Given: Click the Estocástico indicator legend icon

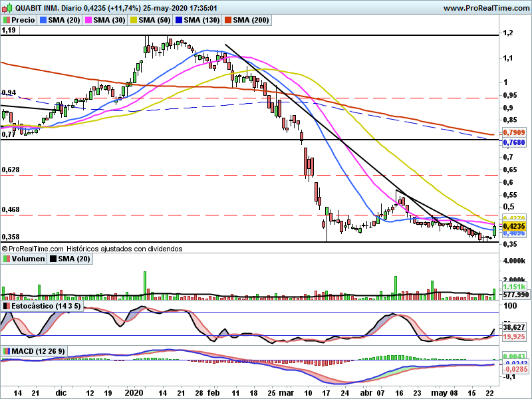Looking at the screenshot, I should click(x=6, y=306).
